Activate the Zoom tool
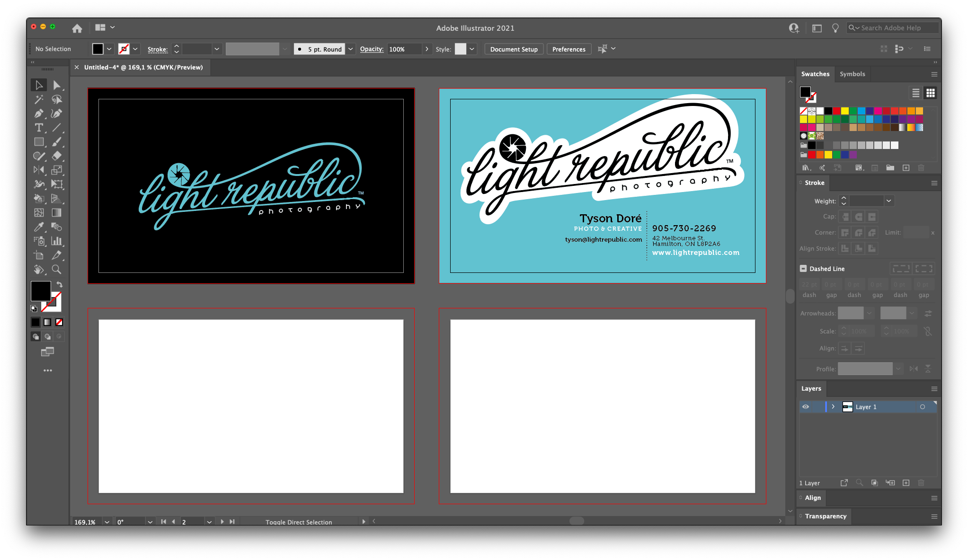 pyautogui.click(x=56, y=270)
